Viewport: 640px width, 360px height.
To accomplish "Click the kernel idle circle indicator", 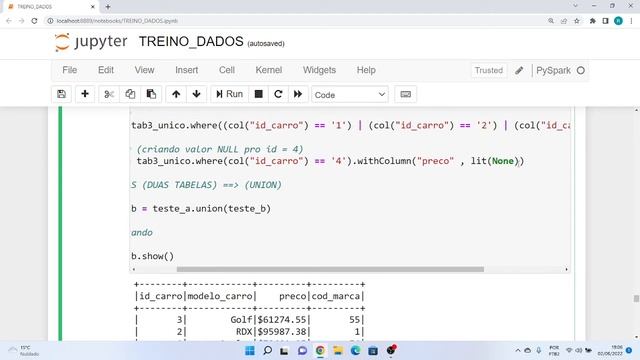I will pos(580,70).
